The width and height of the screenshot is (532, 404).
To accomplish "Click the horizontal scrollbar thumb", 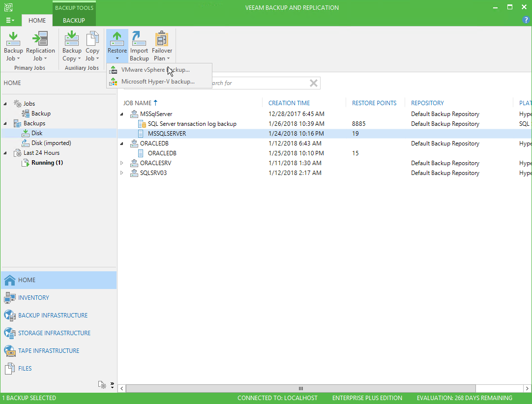I will tap(300, 389).
